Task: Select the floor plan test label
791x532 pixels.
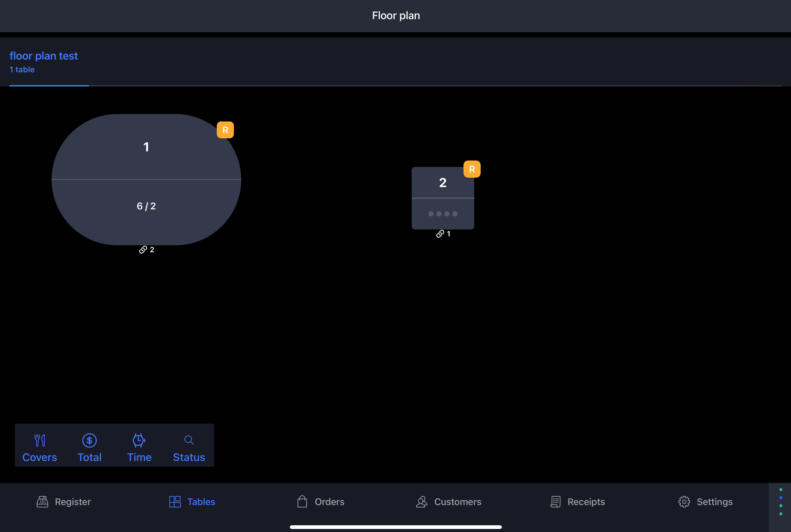Action: click(x=43, y=56)
